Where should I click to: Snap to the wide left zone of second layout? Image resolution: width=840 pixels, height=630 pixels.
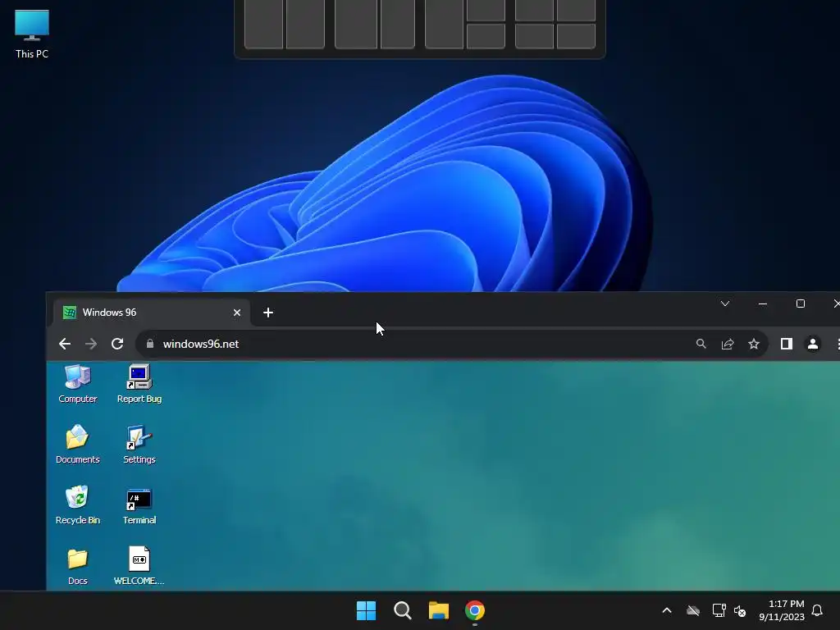tap(356, 24)
